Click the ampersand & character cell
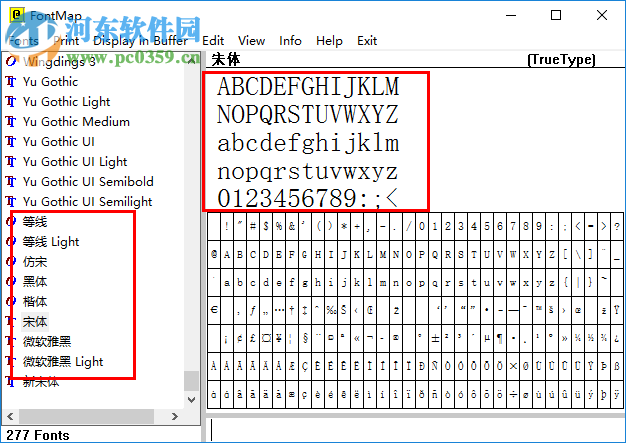Viewport: 626px width, 443px height. tap(292, 226)
